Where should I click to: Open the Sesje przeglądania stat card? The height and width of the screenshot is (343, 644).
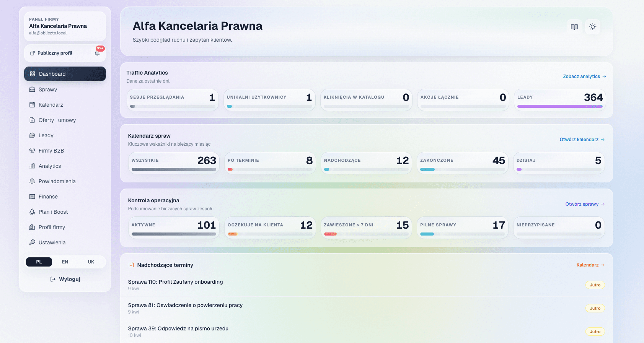tap(173, 100)
